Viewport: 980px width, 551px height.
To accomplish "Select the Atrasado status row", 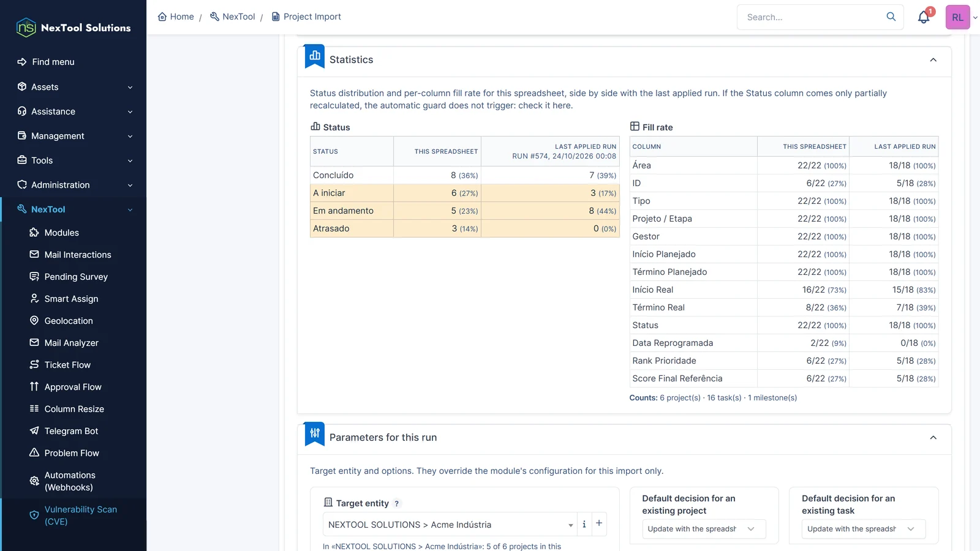I will point(464,228).
